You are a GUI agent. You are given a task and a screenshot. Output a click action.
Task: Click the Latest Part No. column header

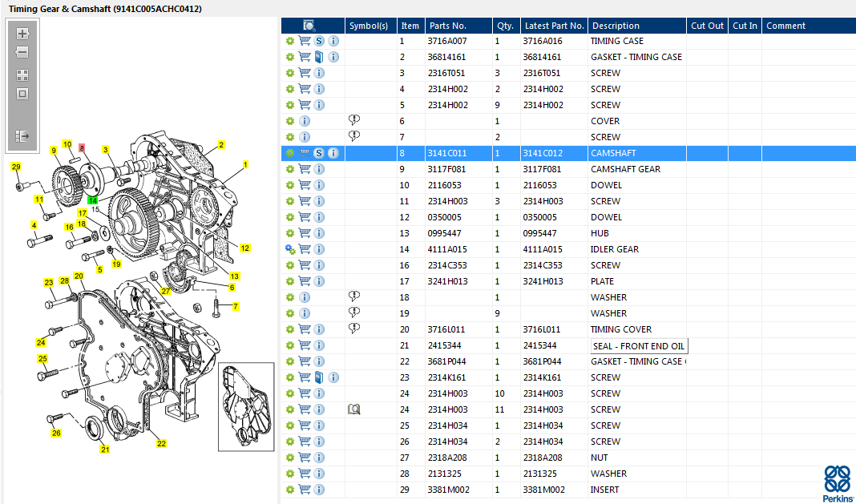point(554,26)
